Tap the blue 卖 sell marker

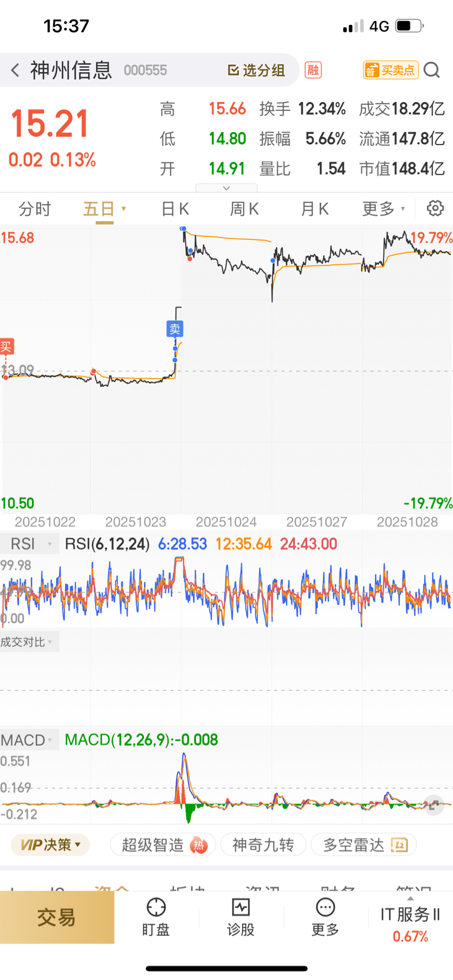(175, 329)
